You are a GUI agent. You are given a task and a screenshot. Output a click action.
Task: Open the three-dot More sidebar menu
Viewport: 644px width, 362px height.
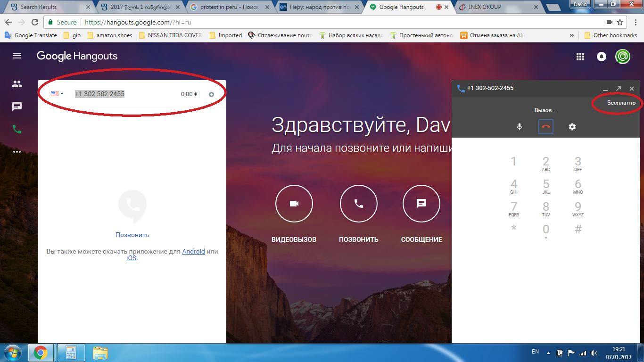click(x=17, y=152)
